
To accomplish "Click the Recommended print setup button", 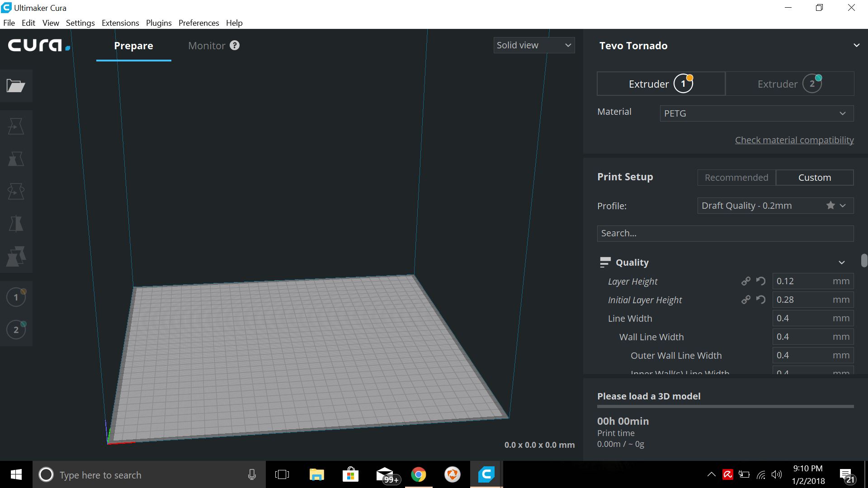I will [736, 177].
